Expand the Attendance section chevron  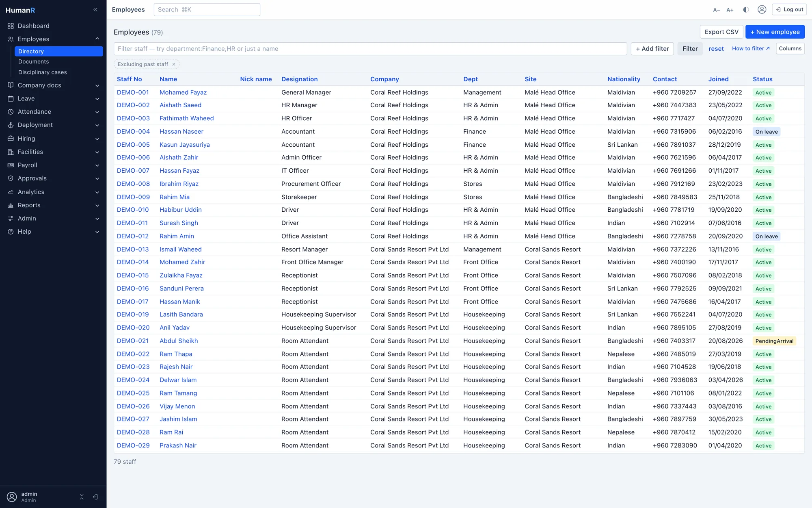[x=97, y=112]
